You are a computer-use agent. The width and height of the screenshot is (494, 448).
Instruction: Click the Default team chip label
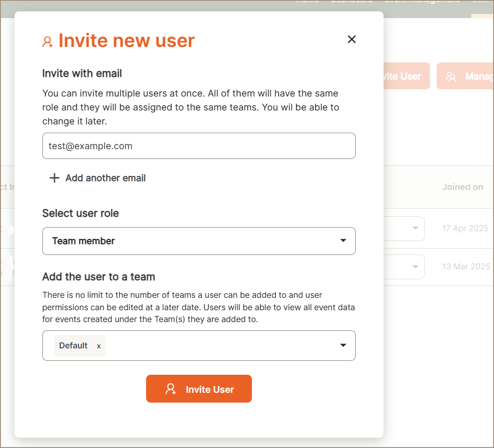pyautogui.click(x=73, y=346)
